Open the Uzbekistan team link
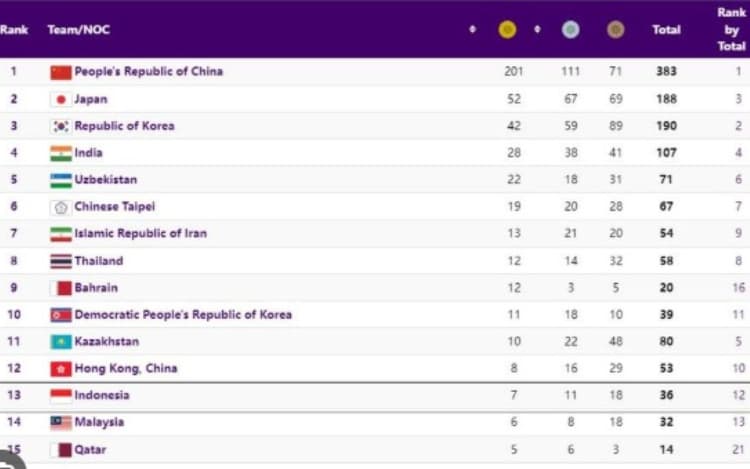 [105, 180]
